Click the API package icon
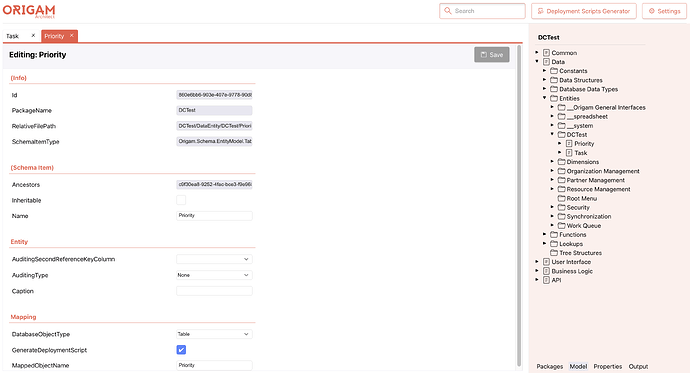 pos(546,280)
